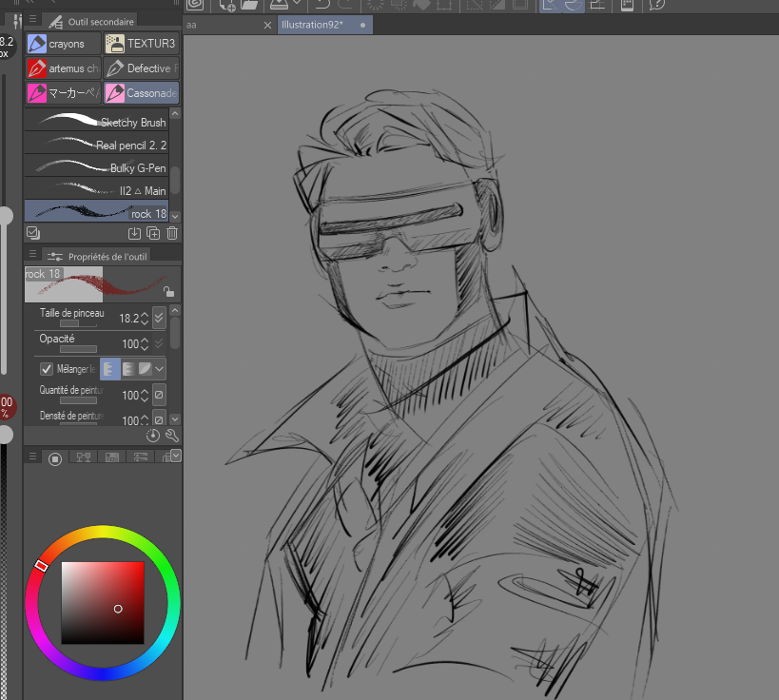Viewport: 779px width, 700px height.
Task: Open the Outil secondaire panel tab
Action: (x=91, y=21)
